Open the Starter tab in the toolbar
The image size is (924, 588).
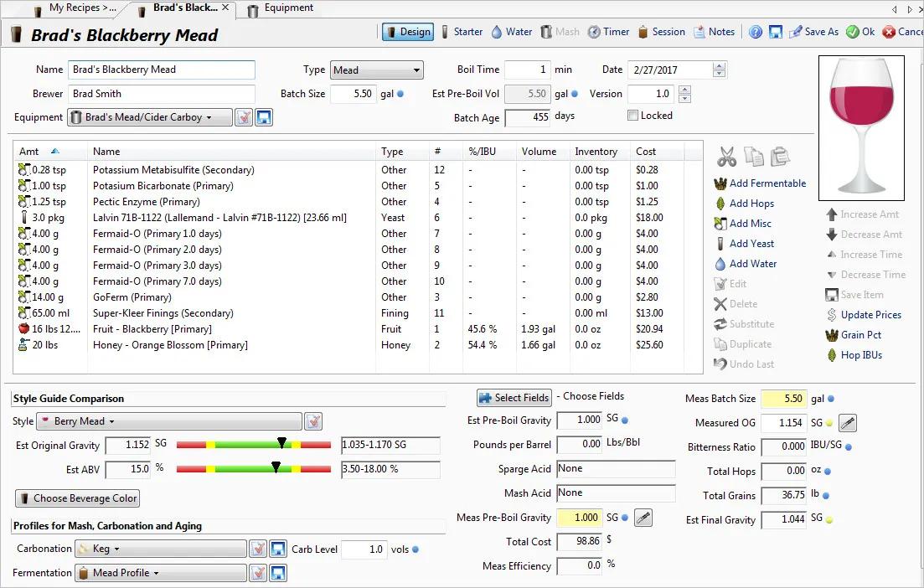pos(461,32)
